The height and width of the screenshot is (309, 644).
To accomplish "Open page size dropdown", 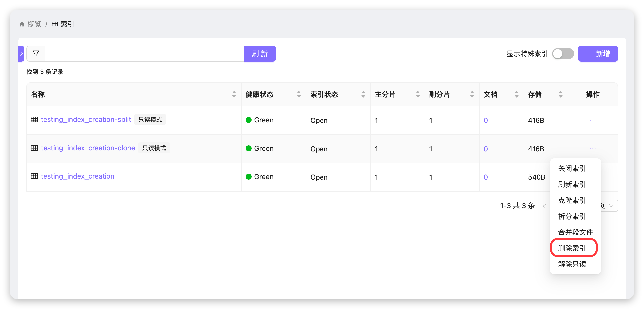I will click(611, 206).
